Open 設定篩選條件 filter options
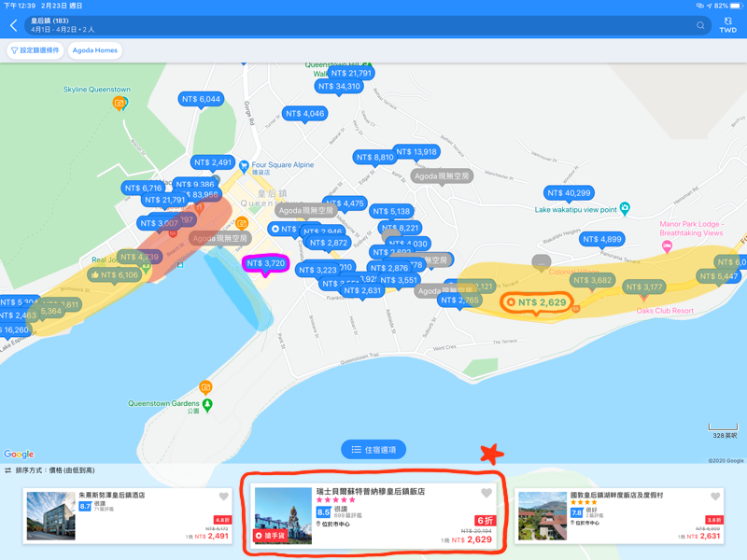The image size is (747, 560). (x=35, y=50)
